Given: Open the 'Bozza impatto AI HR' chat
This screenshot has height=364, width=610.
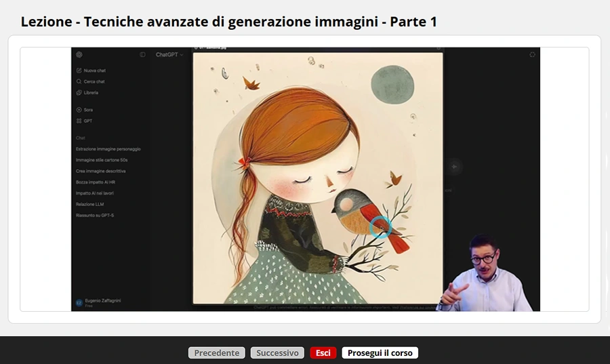Looking at the screenshot, I should (96, 182).
